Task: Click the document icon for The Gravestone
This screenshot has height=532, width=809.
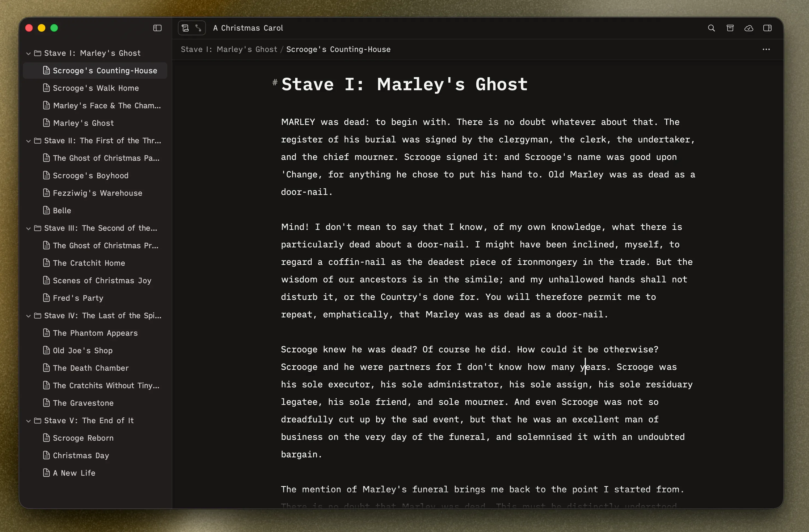Action: click(46, 403)
